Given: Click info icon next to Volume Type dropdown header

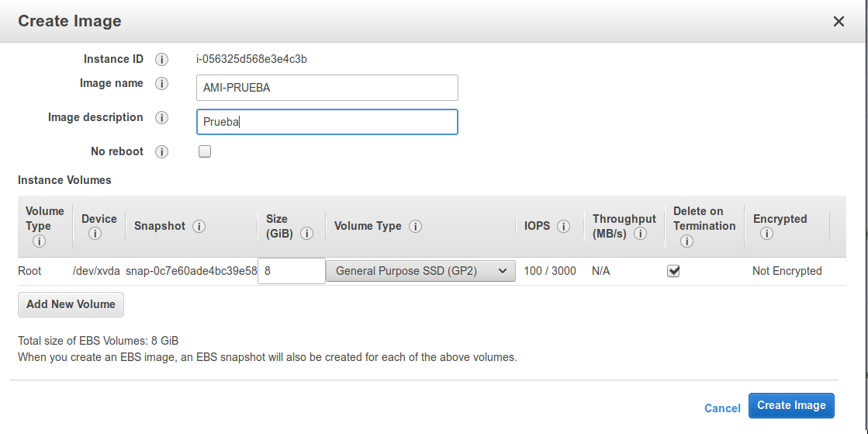Looking at the screenshot, I should (x=415, y=227).
